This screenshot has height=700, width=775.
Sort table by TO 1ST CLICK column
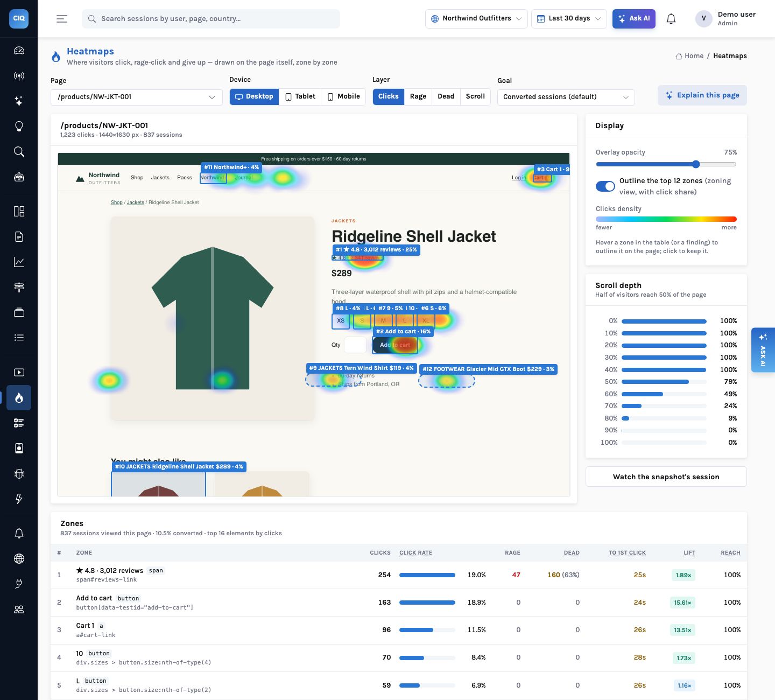(x=627, y=553)
